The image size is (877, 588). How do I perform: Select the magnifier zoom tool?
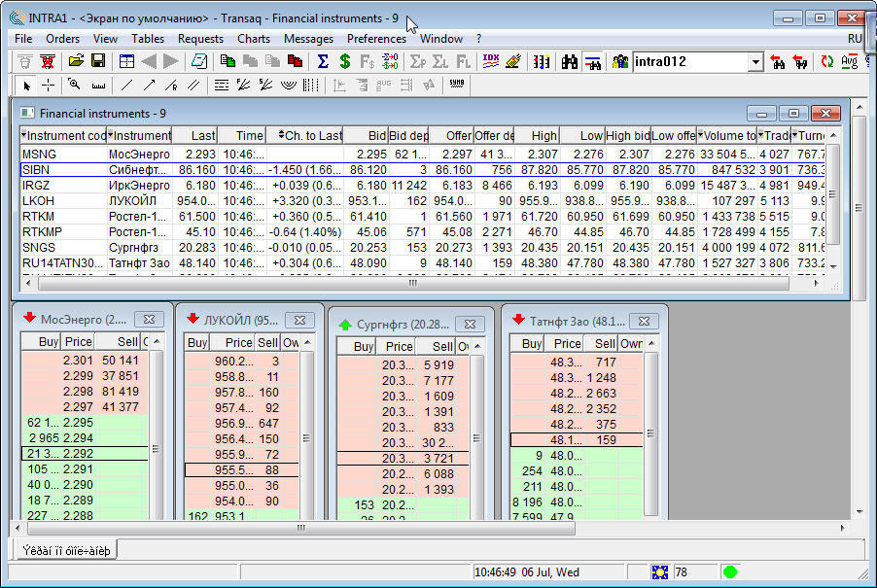coord(74,85)
